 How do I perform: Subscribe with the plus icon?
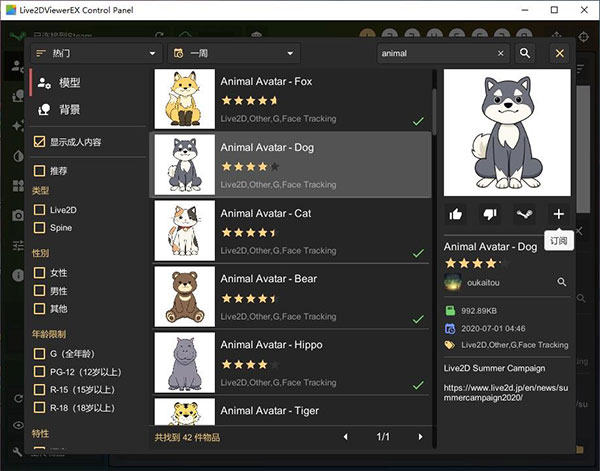(558, 213)
